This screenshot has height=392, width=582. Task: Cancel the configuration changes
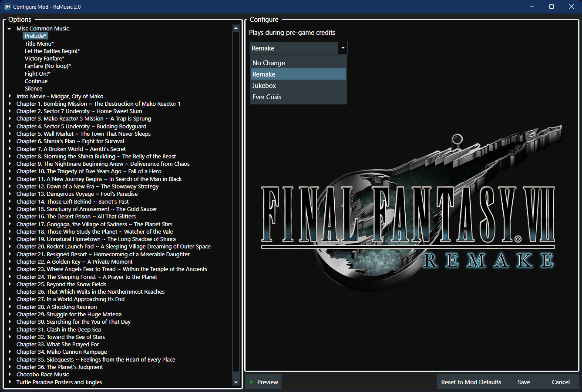tap(561, 382)
